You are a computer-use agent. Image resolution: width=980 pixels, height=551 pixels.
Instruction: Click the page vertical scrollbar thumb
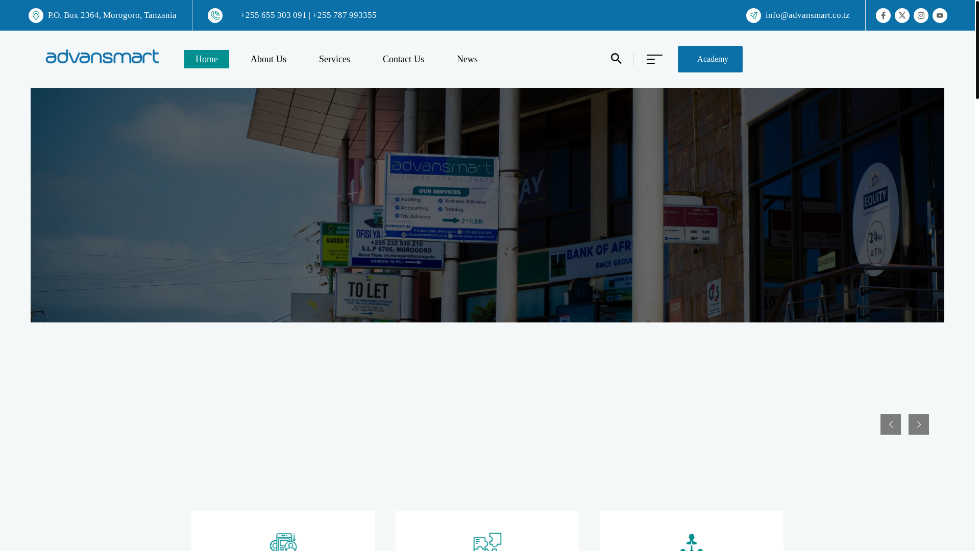[977, 49]
